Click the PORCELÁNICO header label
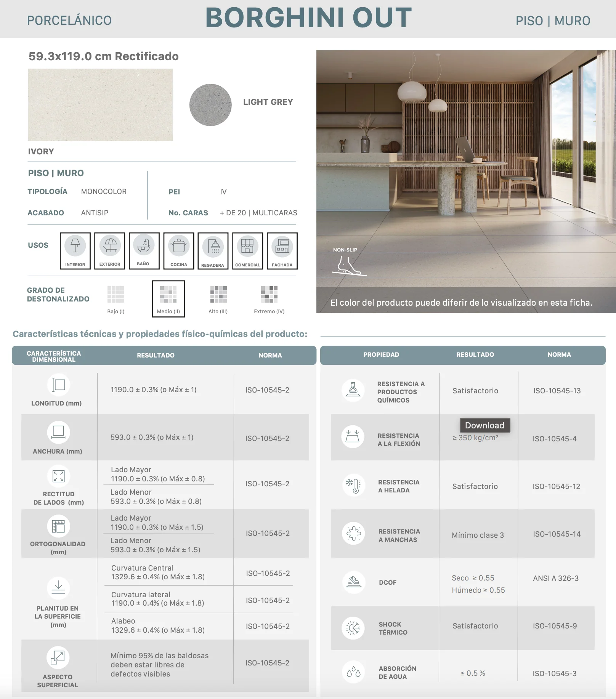The height and width of the screenshot is (699, 616). point(69,21)
